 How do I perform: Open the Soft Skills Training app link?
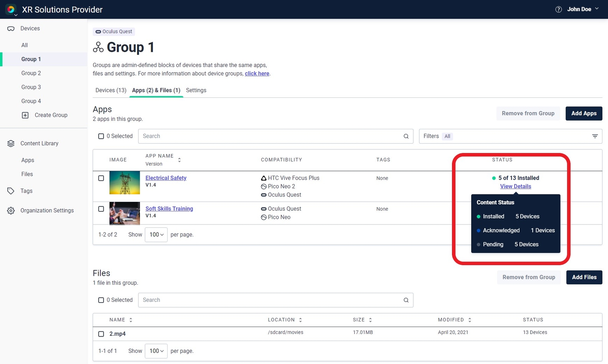pos(169,209)
